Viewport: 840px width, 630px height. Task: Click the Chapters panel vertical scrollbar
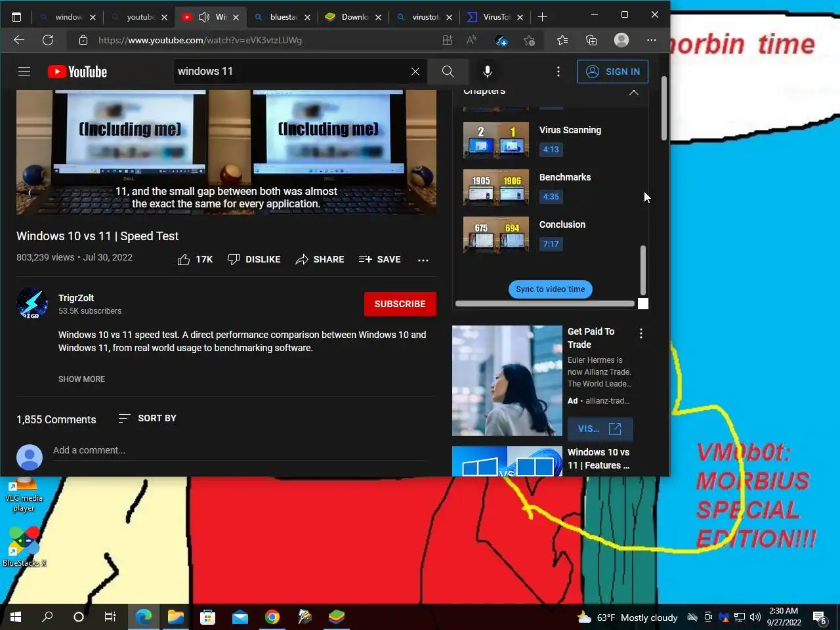[643, 270]
